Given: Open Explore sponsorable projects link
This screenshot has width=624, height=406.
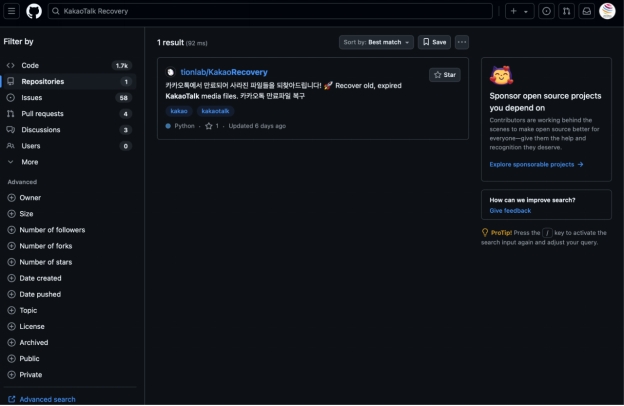Looking at the screenshot, I should tap(536, 164).
